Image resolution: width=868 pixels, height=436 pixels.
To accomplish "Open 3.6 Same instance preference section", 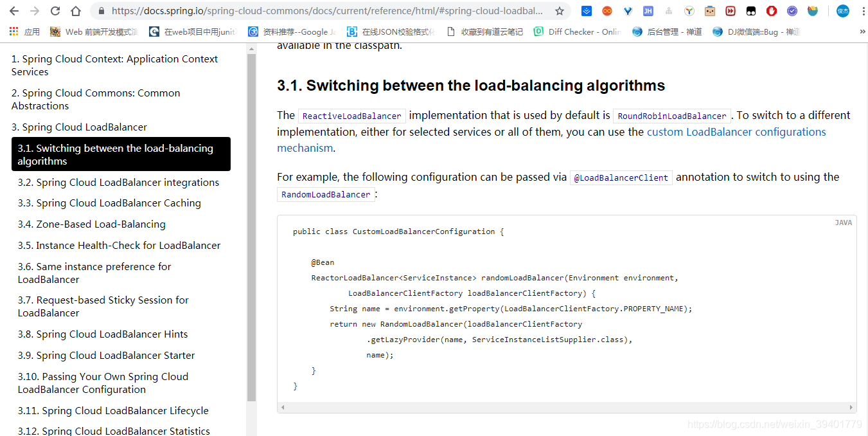I will coord(94,273).
